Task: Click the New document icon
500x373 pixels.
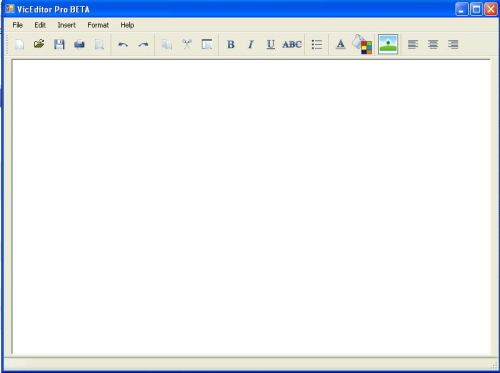Action: 19,44
